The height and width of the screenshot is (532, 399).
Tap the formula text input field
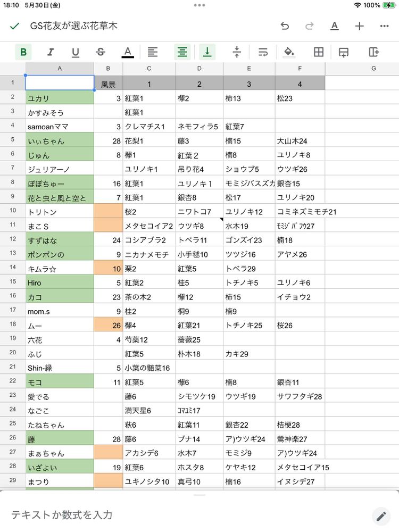click(186, 514)
